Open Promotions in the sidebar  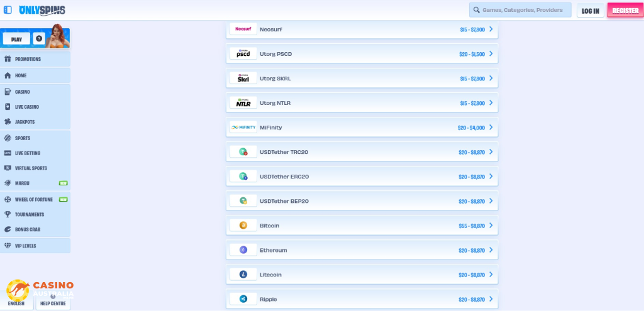click(x=28, y=59)
